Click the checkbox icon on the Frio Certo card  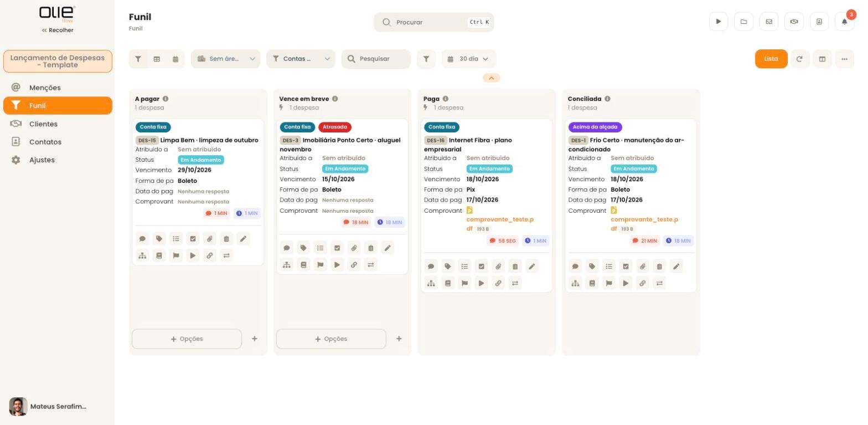(x=626, y=267)
